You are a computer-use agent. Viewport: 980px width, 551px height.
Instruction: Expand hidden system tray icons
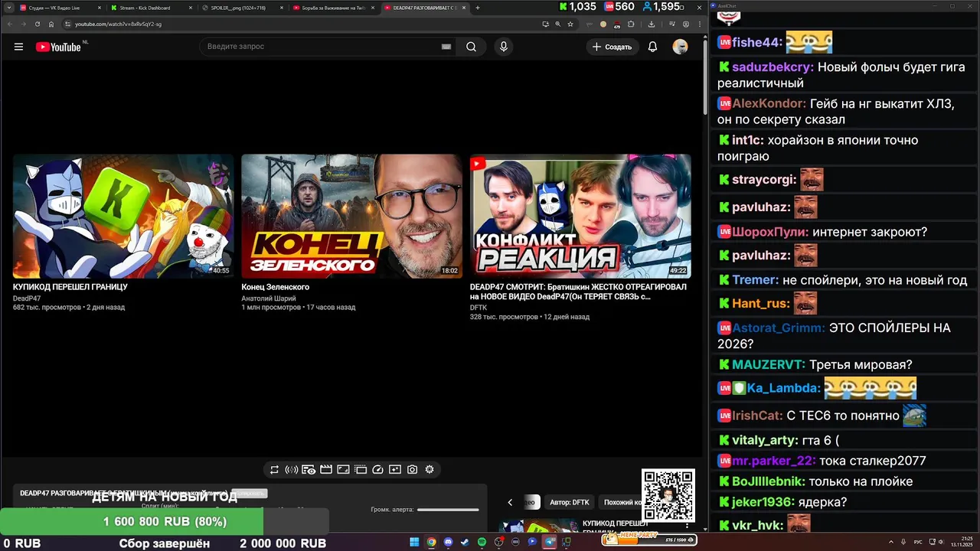890,542
